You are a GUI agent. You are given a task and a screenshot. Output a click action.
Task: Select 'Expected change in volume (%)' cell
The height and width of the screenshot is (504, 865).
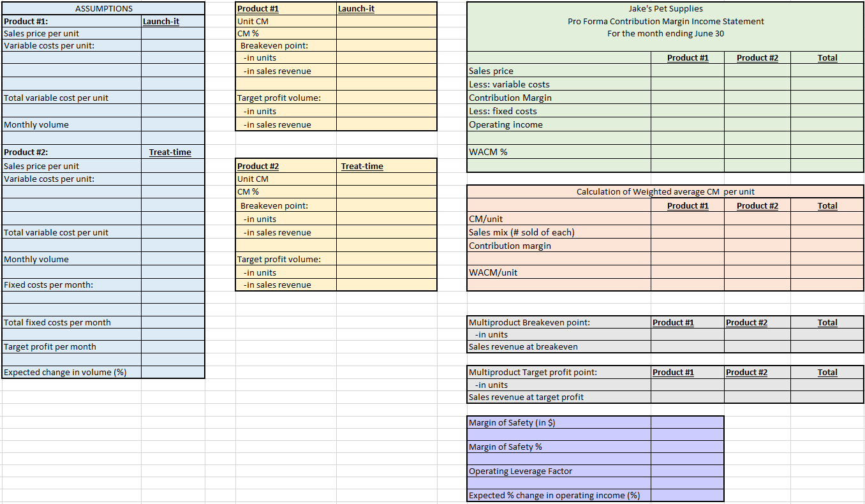coord(71,372)
